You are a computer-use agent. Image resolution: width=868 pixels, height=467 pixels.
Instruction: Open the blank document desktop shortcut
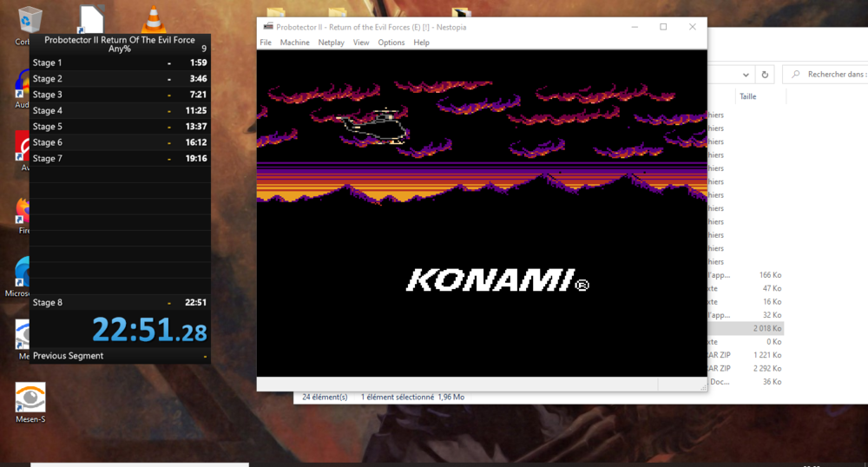point(91,19)
